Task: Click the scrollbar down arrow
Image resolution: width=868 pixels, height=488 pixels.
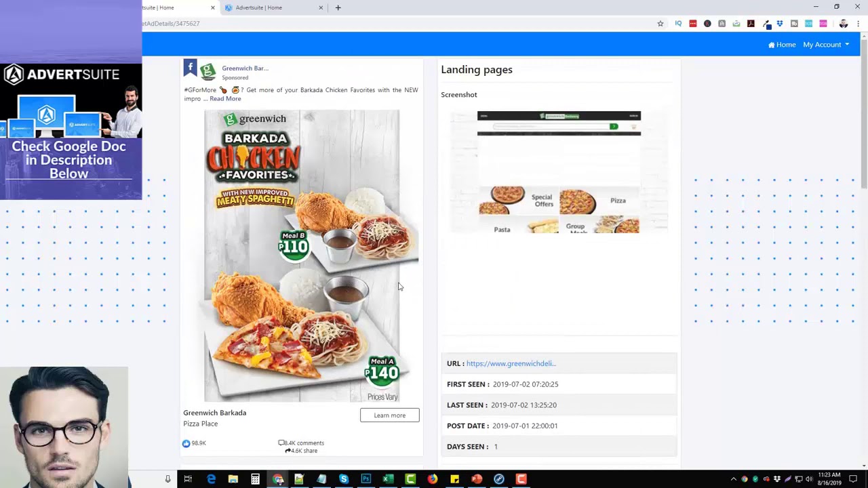Action: click(x=863, y=466)
